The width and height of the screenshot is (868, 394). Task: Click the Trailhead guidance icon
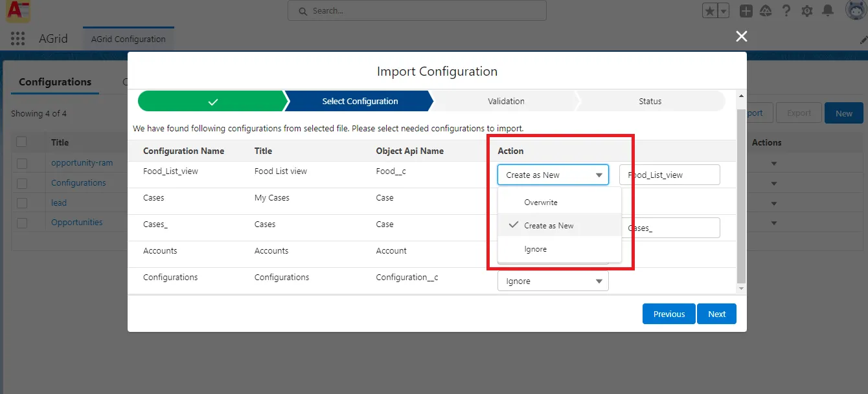(766, 10)
